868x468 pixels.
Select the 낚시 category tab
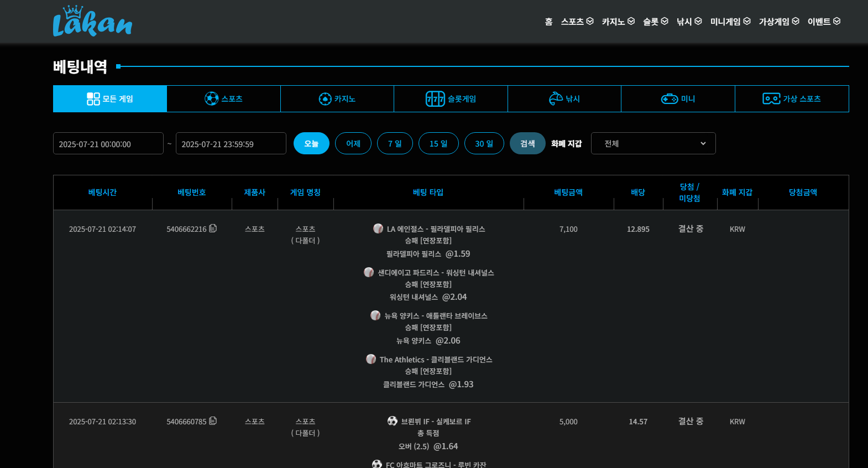(x=564, y=99)
